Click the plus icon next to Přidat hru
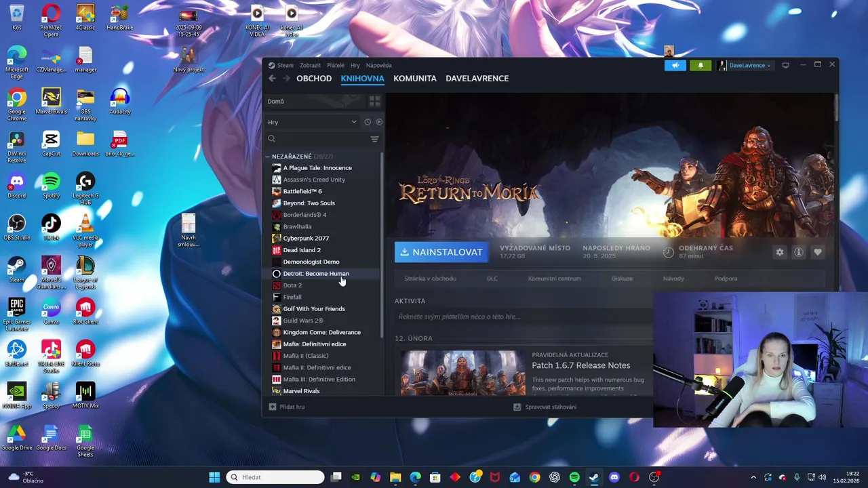 (x=273, y=407)
